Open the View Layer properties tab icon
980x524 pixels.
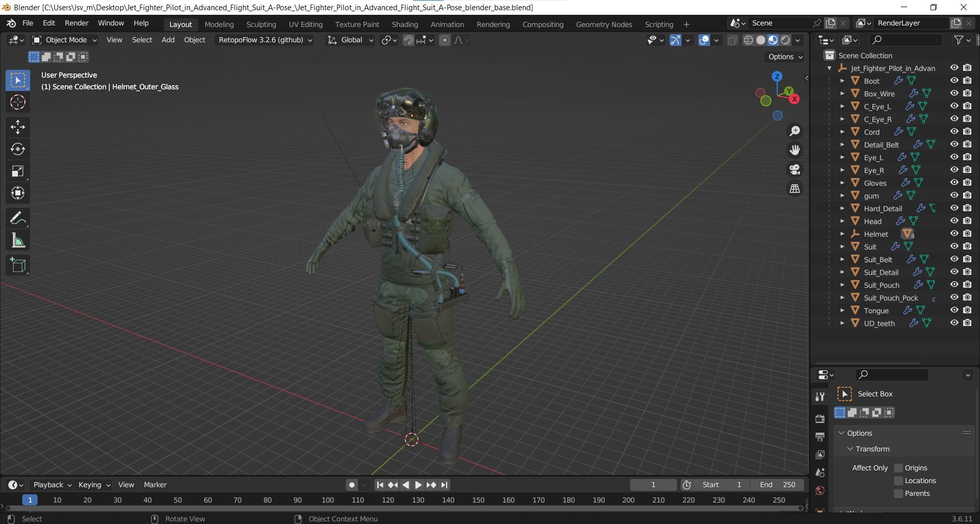(820, 455)
